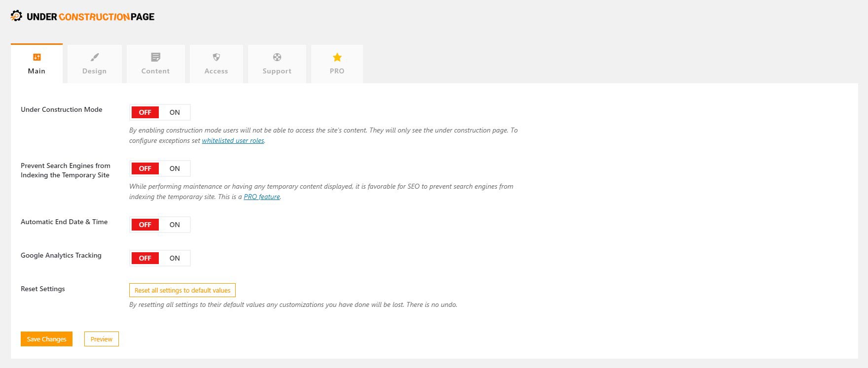Image resolution: width=868 pixels, height=368 pixels.
Task: Click Reset all settings to default values
Action: [x=182, y=290]
